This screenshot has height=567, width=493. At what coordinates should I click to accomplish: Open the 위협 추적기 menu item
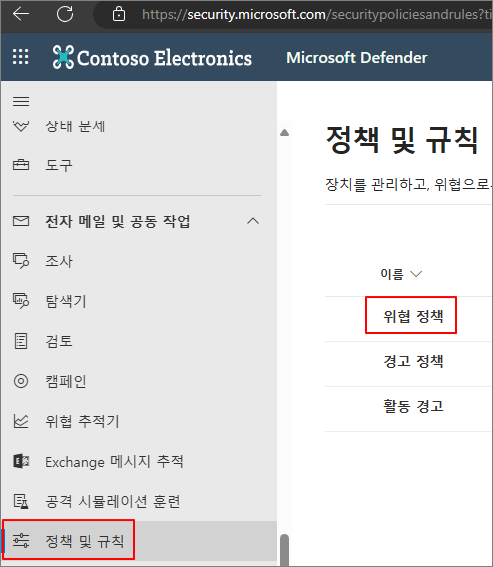(x=82, y=421)
